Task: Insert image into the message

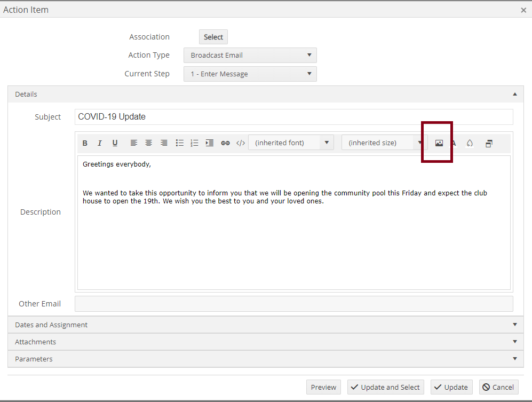Action: tap(439, 143)
